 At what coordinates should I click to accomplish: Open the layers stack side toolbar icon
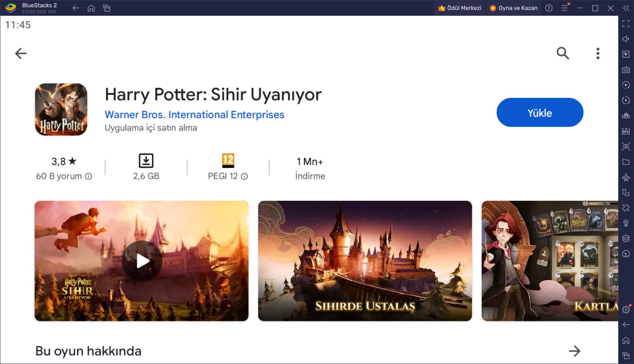(626, 238)
